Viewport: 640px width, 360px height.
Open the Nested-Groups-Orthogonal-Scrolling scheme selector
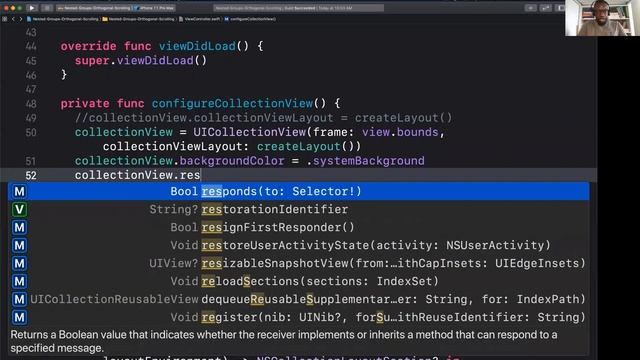click(94, 8)
